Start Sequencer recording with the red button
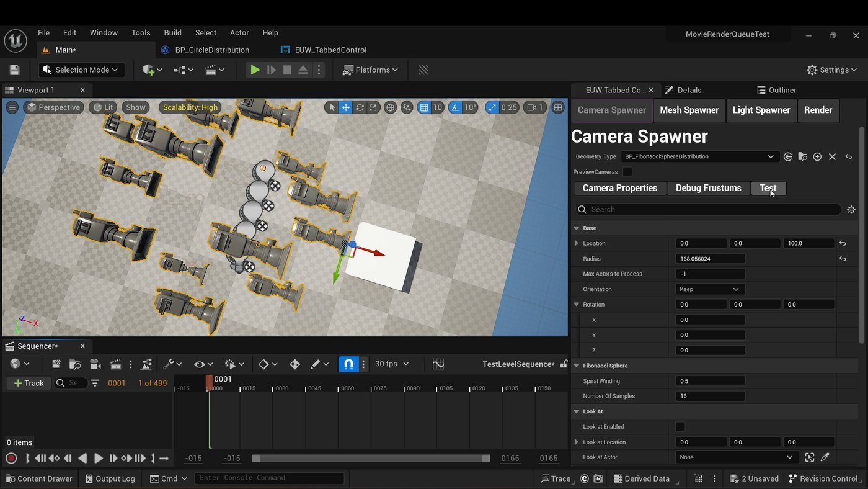This screenshot has width=868, height=489. [x=11, y=459]
